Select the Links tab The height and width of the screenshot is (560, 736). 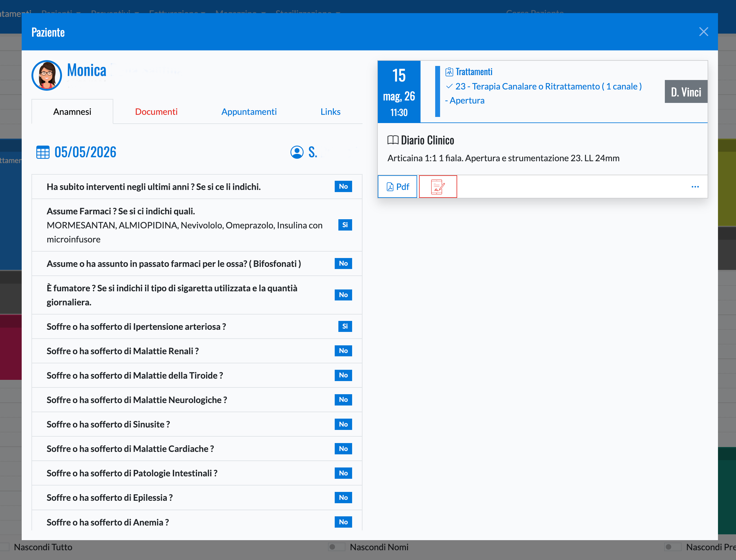pyautogui.click(x=330, y=112)
